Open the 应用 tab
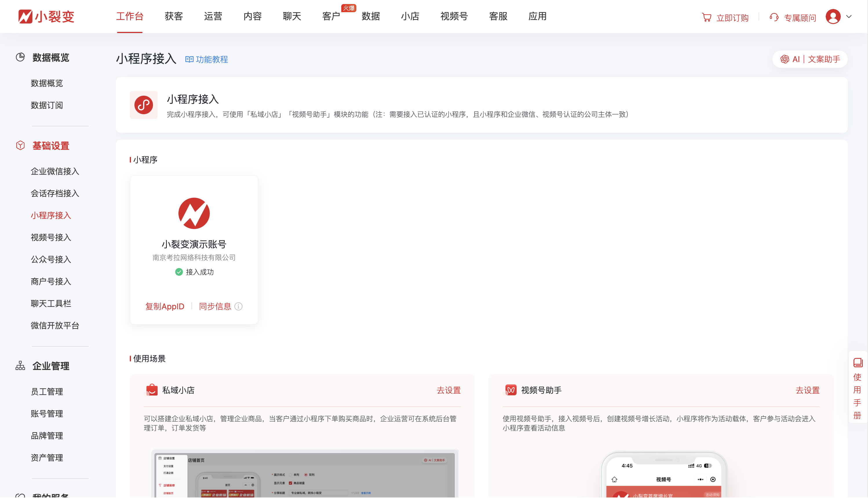The image size is (868, 498). click(x=537, y=16)
